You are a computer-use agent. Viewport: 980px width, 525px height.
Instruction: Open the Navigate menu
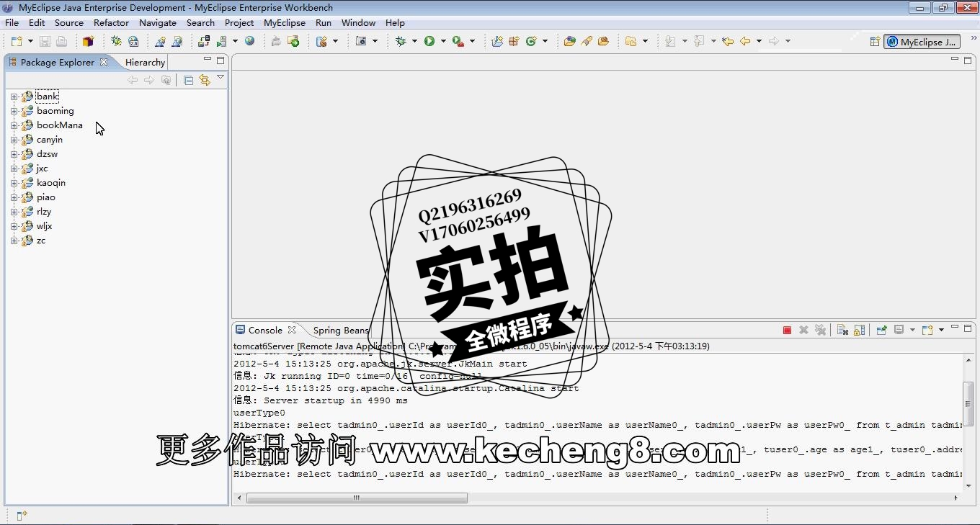[x=157, y=22]
